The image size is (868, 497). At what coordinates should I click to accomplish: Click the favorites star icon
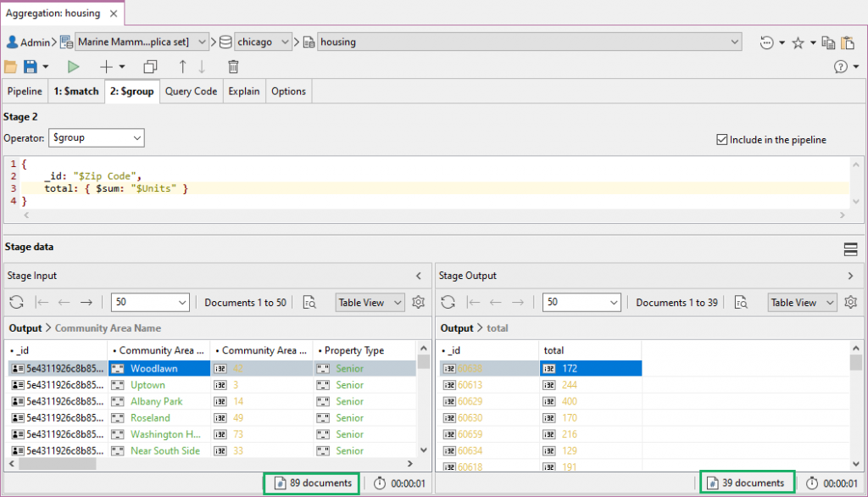point(798,42)
